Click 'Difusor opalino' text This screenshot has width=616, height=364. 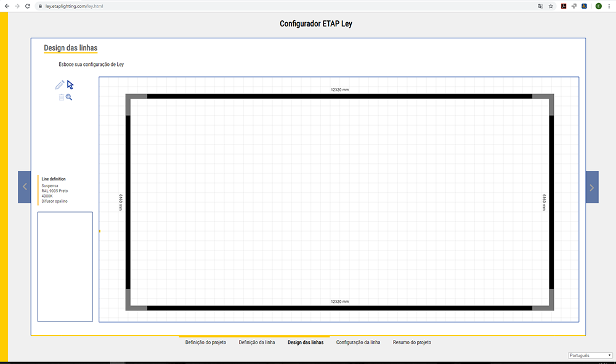[54, 201]
